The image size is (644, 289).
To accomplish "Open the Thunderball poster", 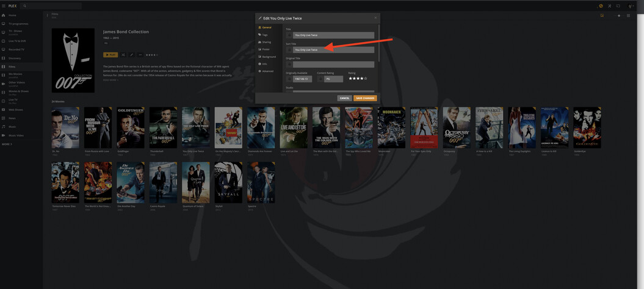I will pos(163,127).
